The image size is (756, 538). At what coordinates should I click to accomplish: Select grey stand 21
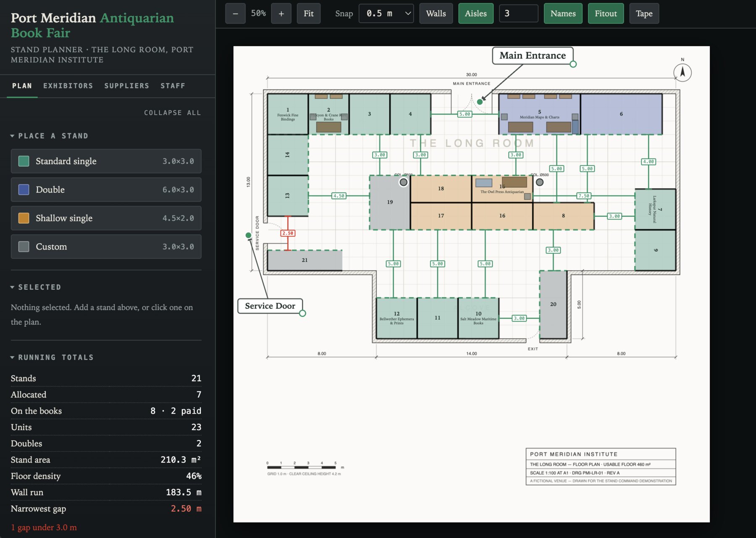(305, 260)
